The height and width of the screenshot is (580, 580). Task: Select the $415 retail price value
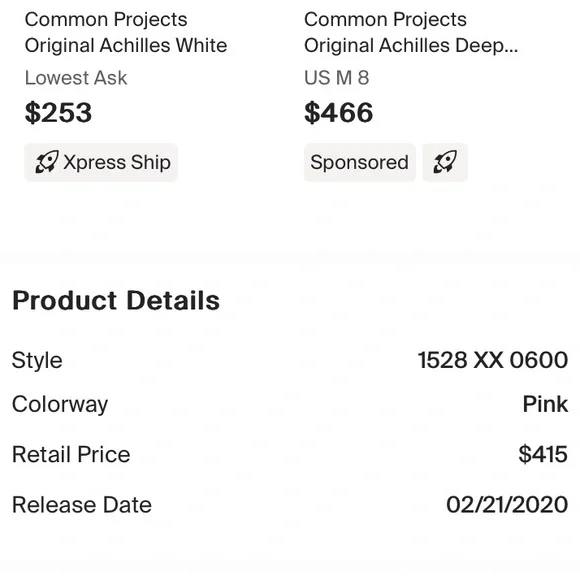pyautogui.click(x=543, y=454)
